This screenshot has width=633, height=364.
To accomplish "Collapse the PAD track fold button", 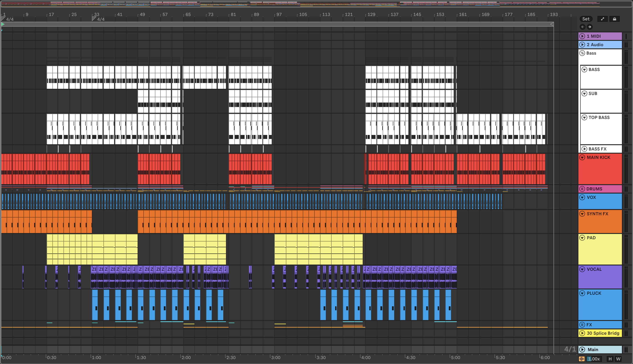I will pos(582,238).
